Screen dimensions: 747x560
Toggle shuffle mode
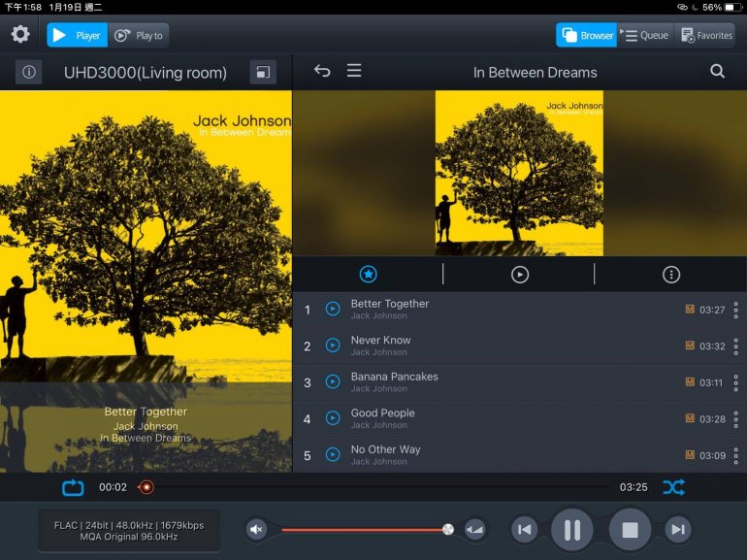coord(674,487)
